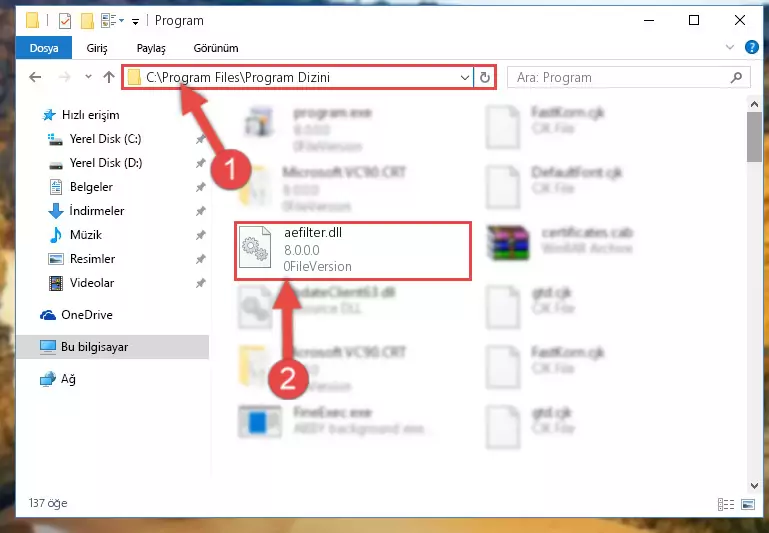Click the address bar path field
This screenshot has width=769, height=533.
point(298,77)
